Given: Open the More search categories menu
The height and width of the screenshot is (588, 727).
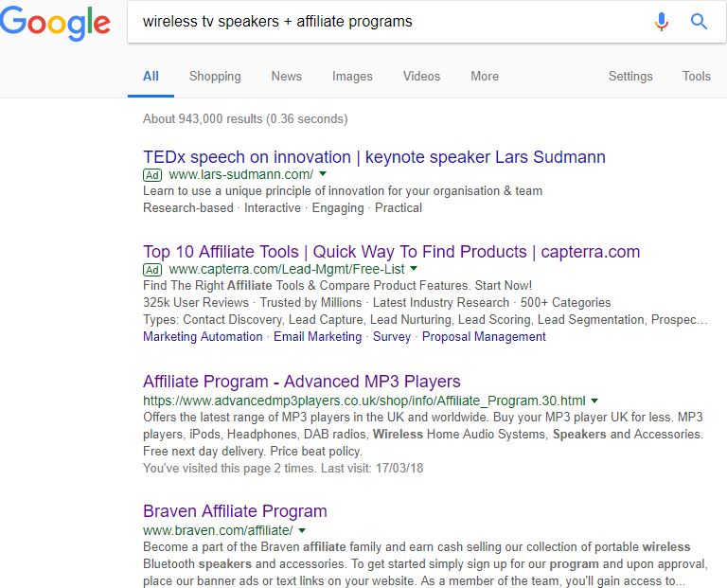Looking at the screenshot, I should [485, 77].
